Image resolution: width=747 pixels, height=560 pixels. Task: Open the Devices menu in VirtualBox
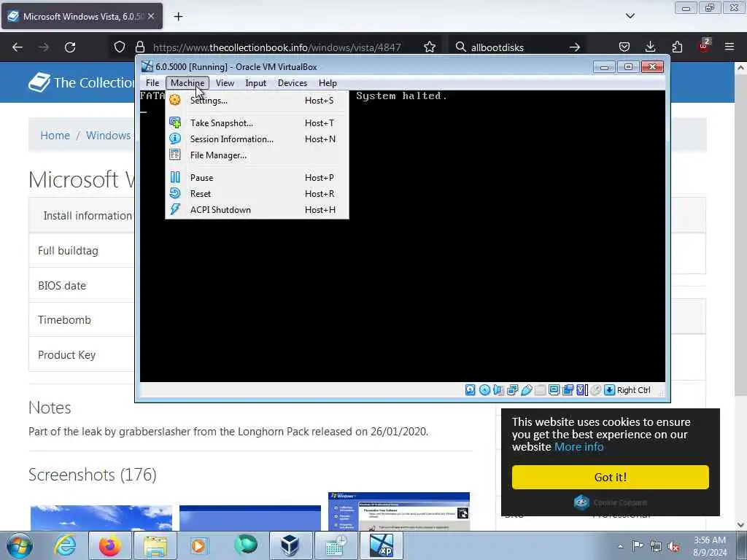(293, 83)
